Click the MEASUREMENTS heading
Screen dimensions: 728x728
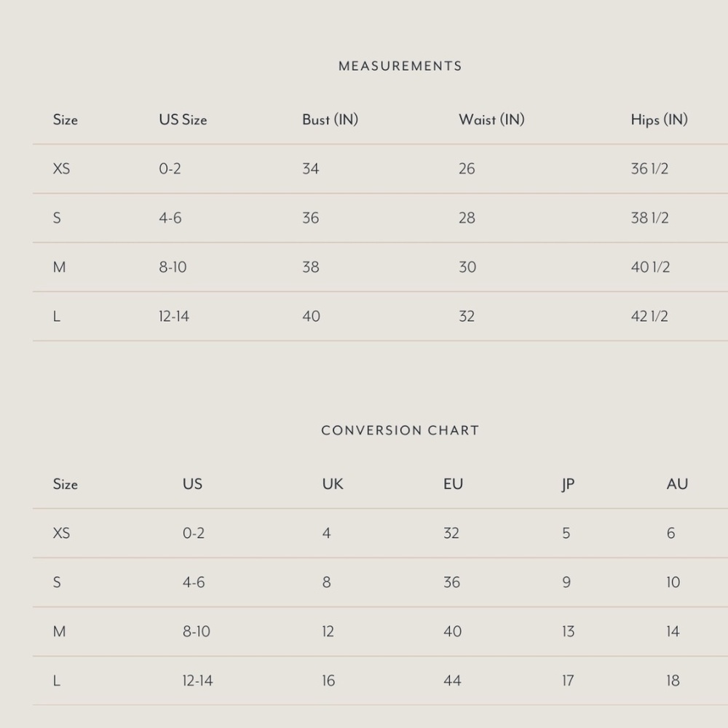pos(400,66)
